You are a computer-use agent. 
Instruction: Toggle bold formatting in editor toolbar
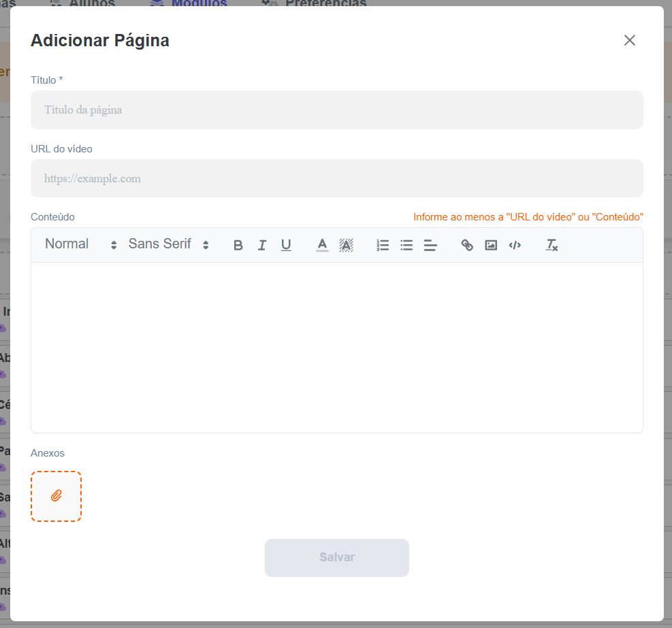click(x=238, y=245)
